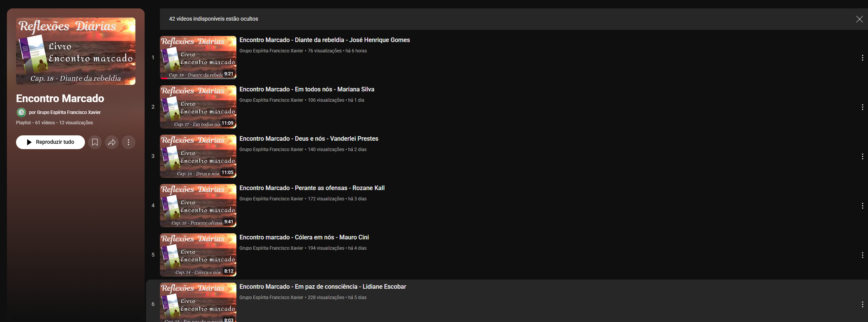The height and width of the screenshot is (322, 868).
Task: Open options menu for Em todos nós video
Action: 862,107
